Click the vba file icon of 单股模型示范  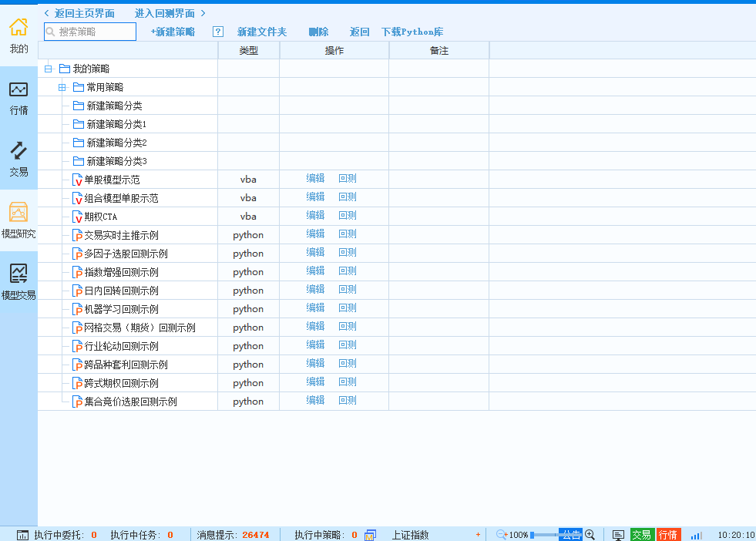(77, 180)
